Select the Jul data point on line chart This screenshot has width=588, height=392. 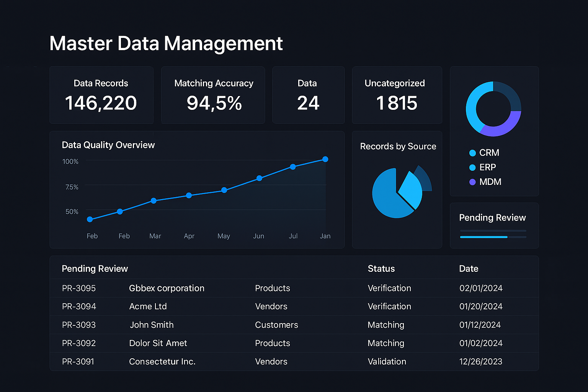[293, 167]
